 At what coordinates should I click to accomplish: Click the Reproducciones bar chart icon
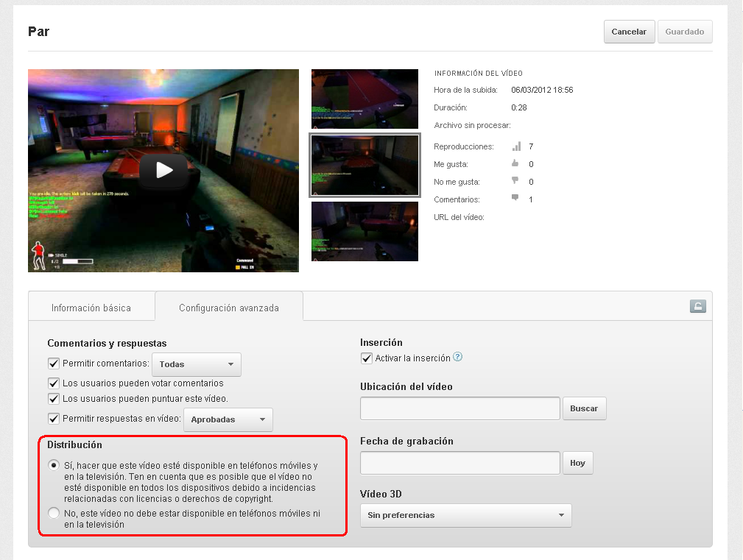click(x=516, y=146)
